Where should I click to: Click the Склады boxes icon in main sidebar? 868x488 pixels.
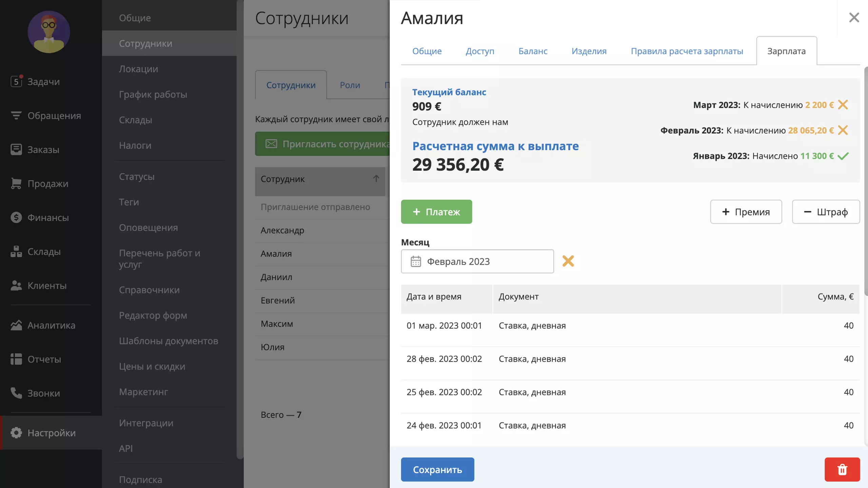pyautogui.click(x=16, y=251)
